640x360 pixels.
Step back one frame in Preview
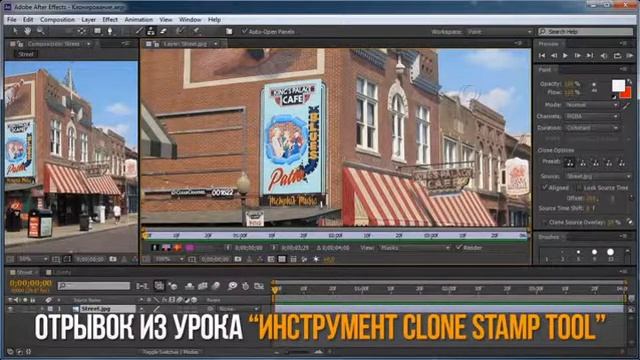click(554, 56)
